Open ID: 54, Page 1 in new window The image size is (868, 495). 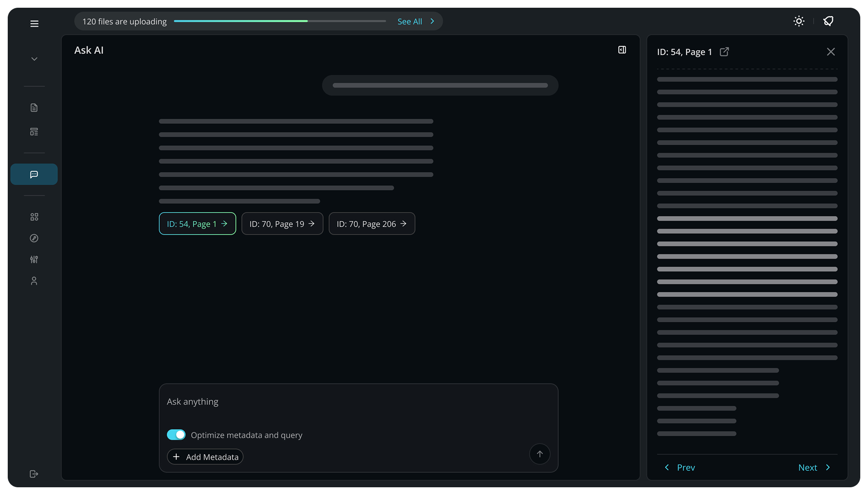[724, 52]
